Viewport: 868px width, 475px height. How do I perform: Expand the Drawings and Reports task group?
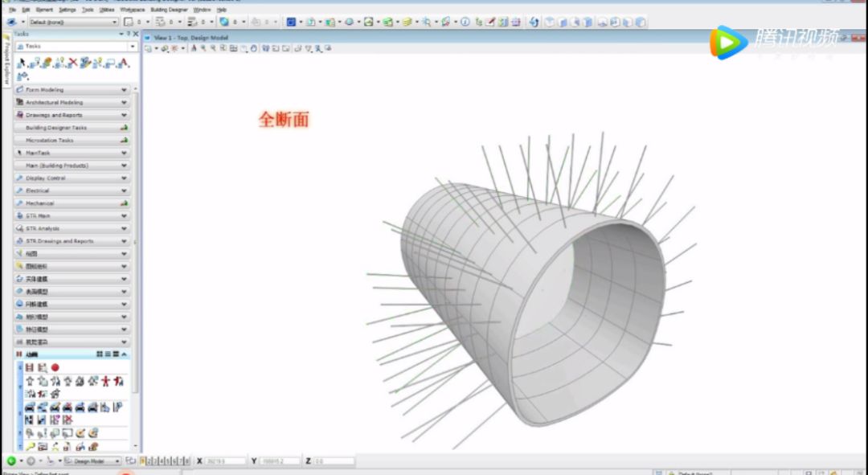[72, 115]
